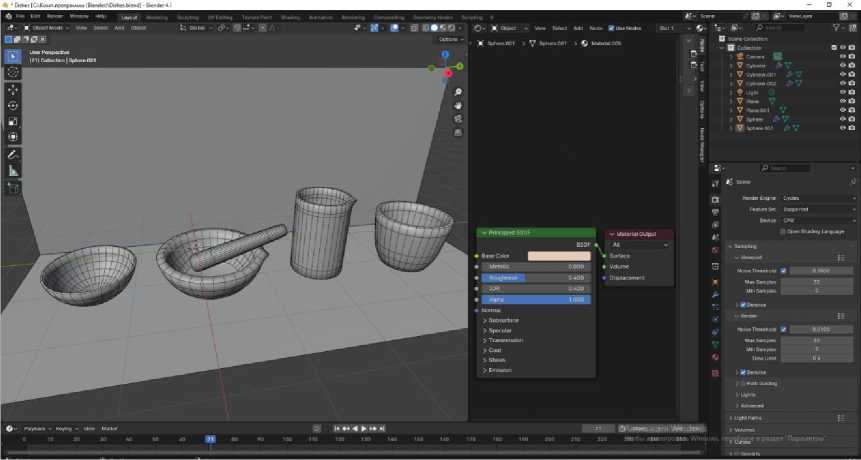Switch to the Sculpting workspace tab

(187, 17)
